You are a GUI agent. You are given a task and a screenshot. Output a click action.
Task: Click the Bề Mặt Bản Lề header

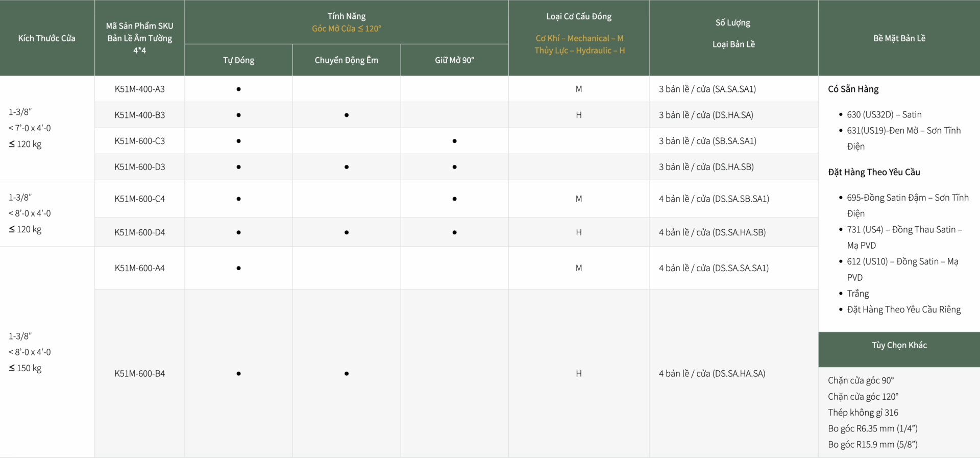899,38
